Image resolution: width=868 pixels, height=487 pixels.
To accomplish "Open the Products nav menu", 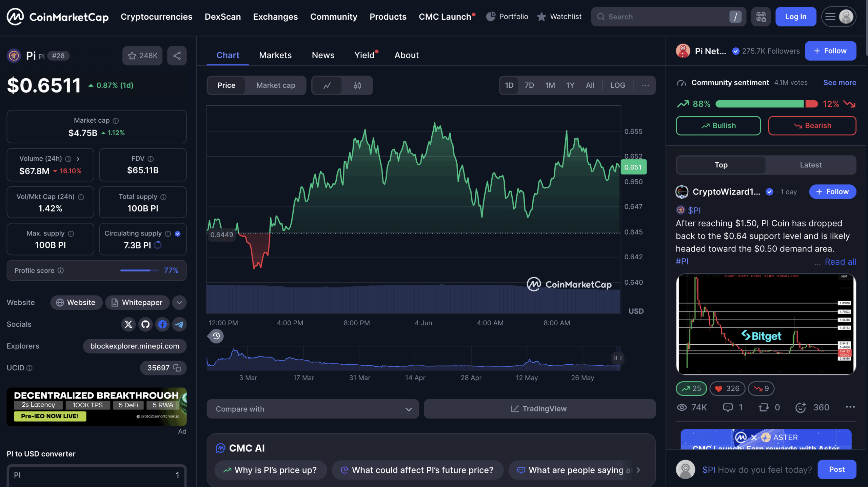I will click(x=388, y=17).
